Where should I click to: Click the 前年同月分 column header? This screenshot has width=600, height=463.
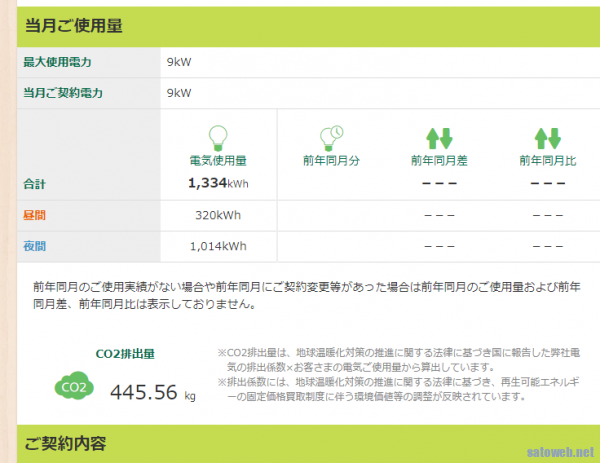[331, 161]
